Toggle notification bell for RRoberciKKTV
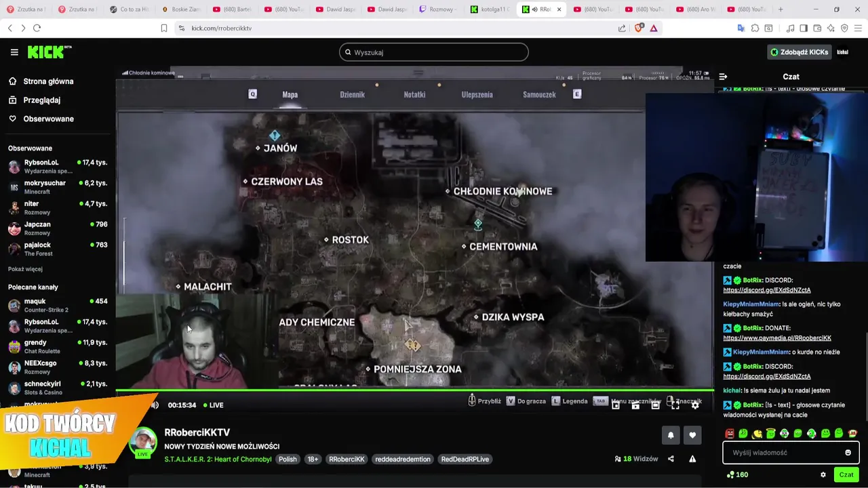The width and height of the screenshot is (868, 488). click(x=671, y=435)
